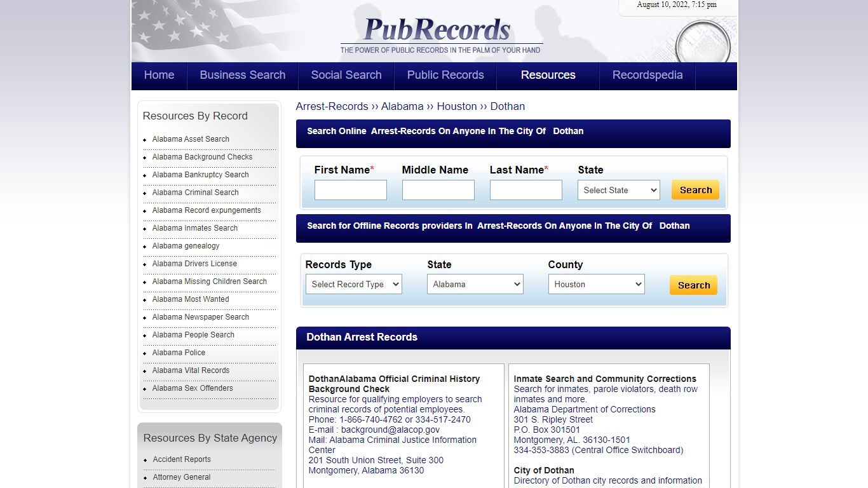Go to Social Search tab
Viewport: 868px width, 488px height.
click(x=346, y=75)
